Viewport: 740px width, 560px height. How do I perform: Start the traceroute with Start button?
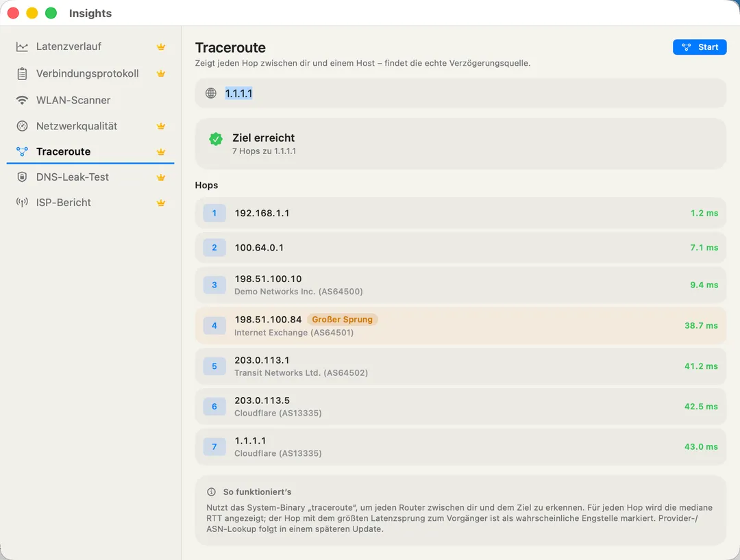point(700,47)
